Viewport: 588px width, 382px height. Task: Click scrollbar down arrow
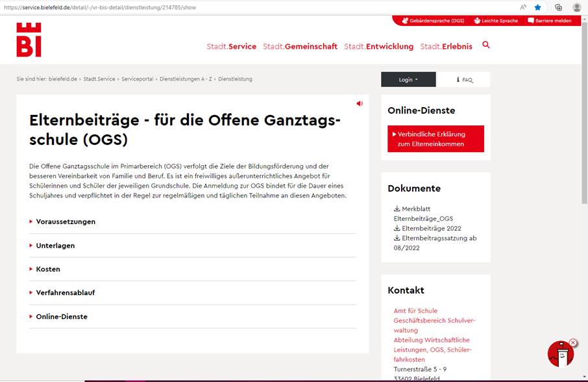pyautogui.click(x=584, y=377)
